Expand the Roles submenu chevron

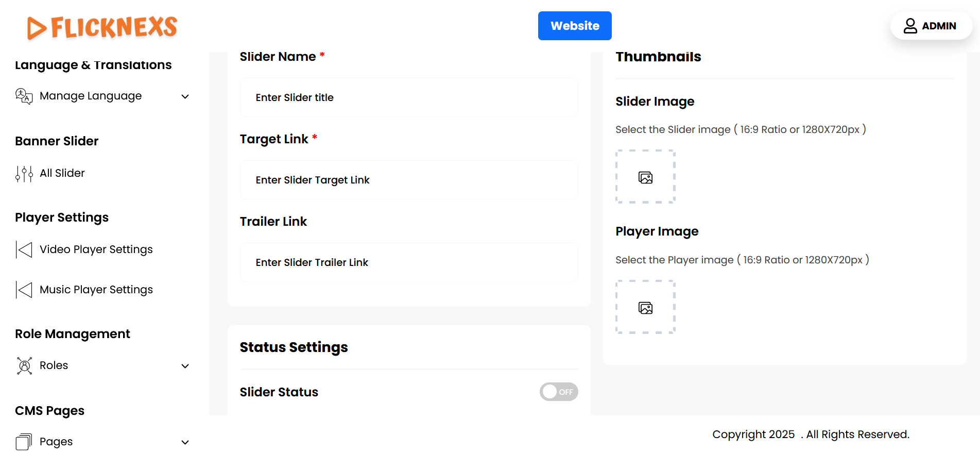point(185,366)
